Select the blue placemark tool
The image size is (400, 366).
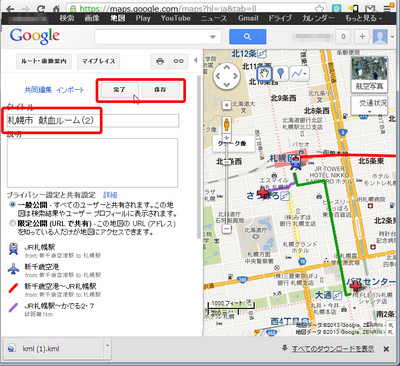(x=281, y=73)
